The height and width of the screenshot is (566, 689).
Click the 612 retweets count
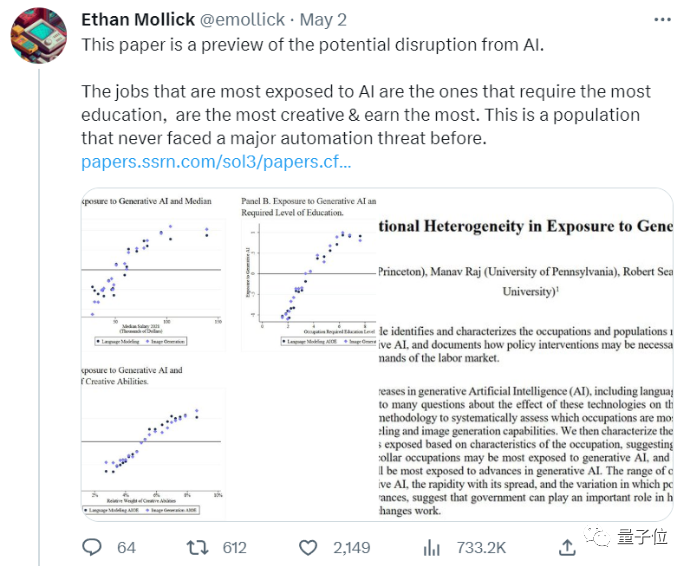coord(234,547)
